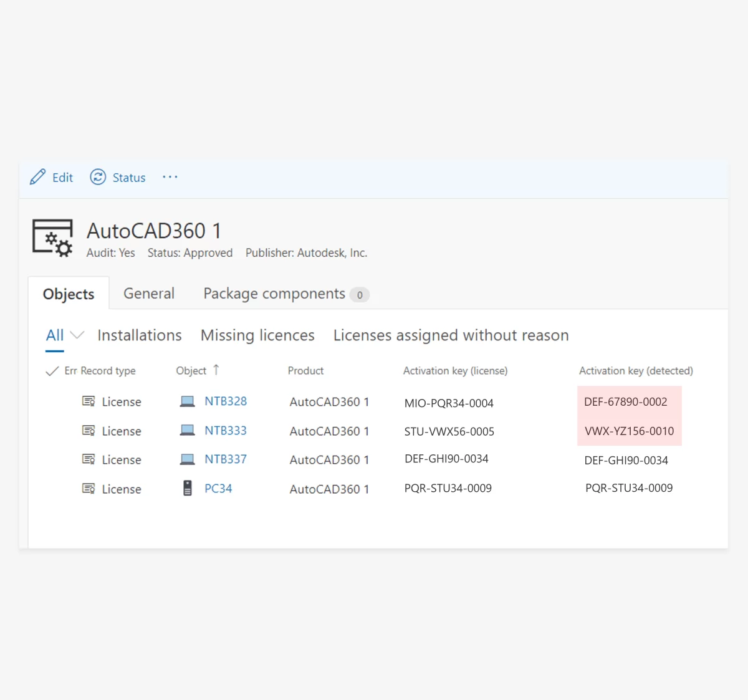Click the AutoCAD360 1 software package icon
The width and height of the screenshot is (748, 700).
[52, 238]
